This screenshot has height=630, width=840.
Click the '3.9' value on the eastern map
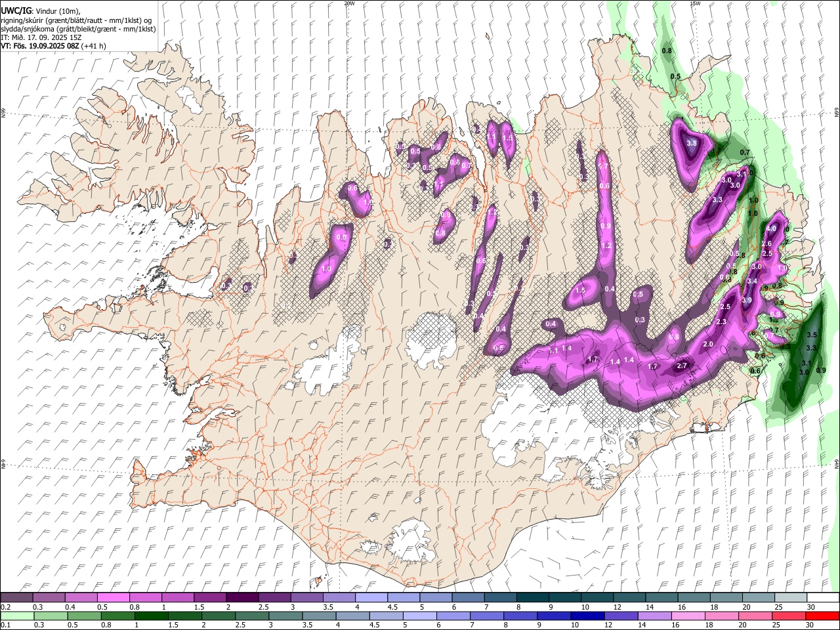click(747, 300)
